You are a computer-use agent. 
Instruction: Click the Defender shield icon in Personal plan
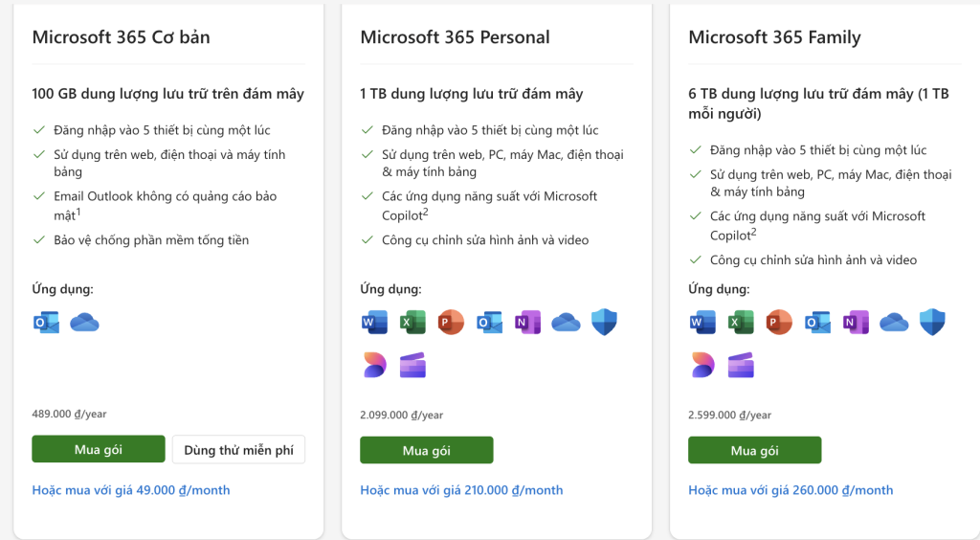click(605, 322)
